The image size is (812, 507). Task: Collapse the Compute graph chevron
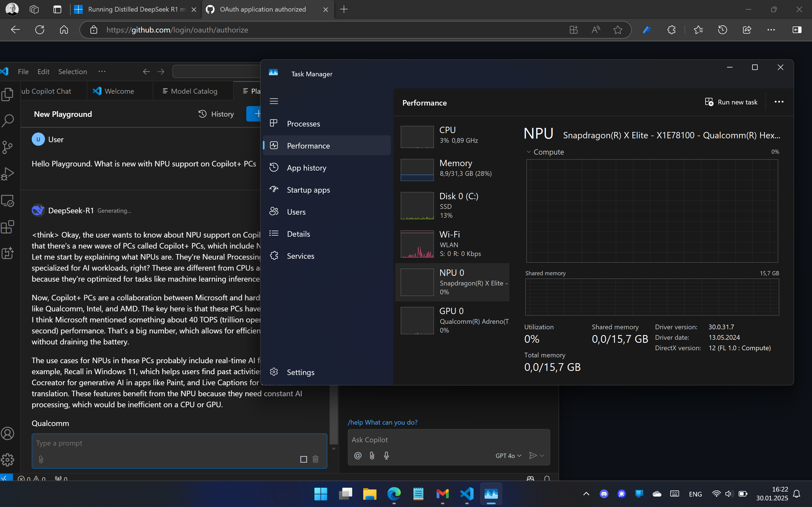click(x=529, y=152)
